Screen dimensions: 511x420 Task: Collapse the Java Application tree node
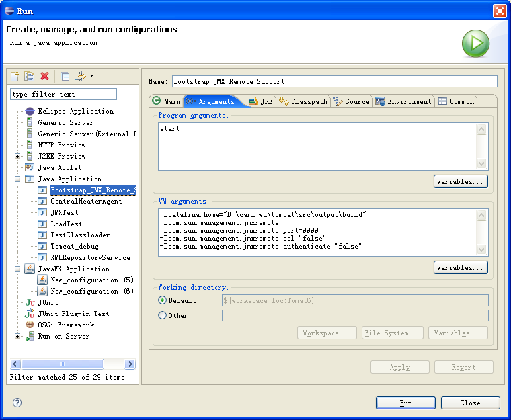click(18, 179)
